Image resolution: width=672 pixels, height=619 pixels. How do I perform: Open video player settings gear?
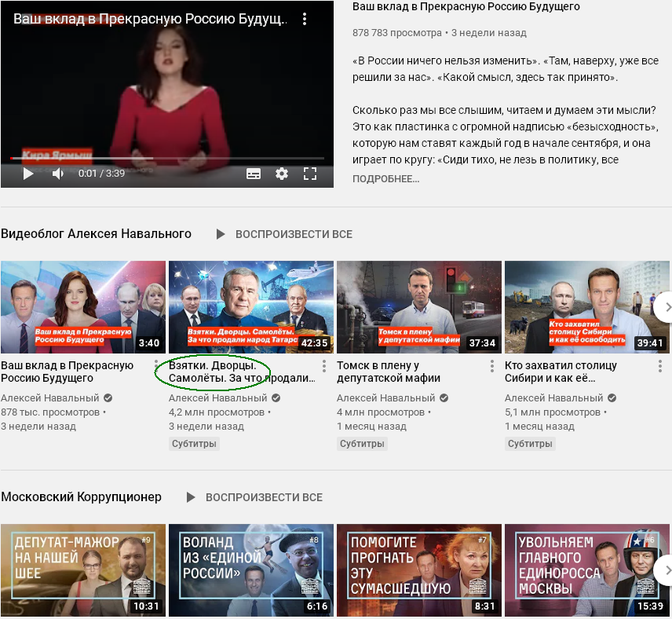pyautogui.click(x=282, y=174)
